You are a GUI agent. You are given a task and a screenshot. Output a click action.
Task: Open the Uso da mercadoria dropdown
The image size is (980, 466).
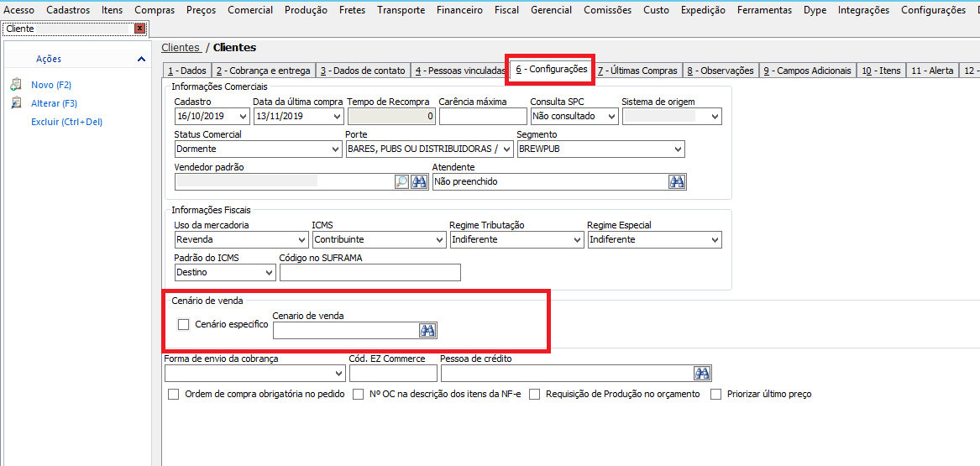click(x=303, y=240)
